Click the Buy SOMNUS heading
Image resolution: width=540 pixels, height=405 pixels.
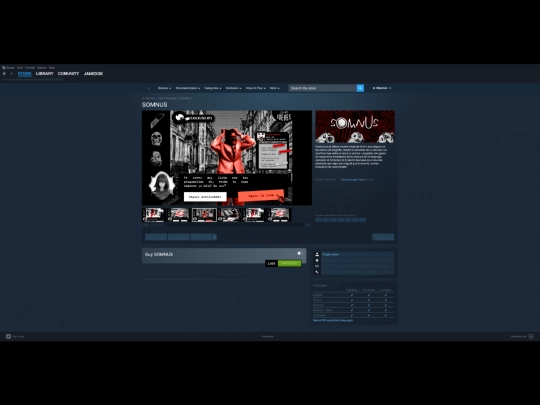pos(159,255)
